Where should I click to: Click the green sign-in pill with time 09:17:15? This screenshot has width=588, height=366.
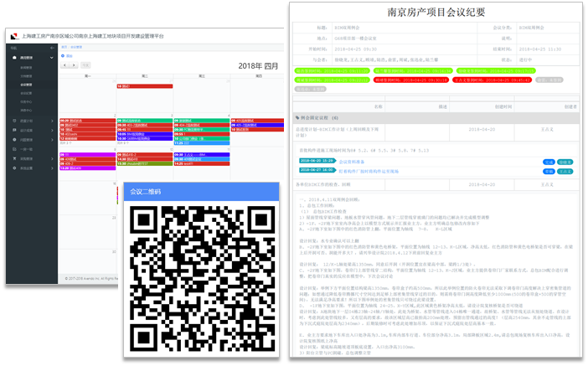point(496,70)
